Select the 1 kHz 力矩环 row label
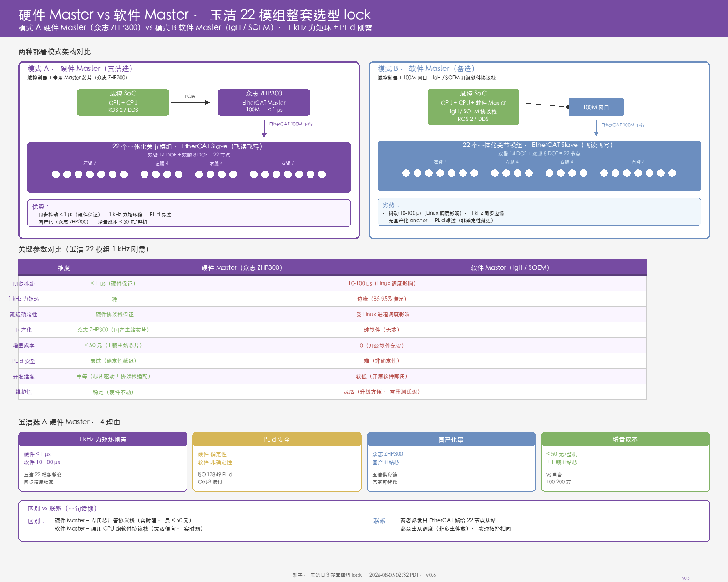Viewport: 728px width, 582px height. (x=24, y=299)
